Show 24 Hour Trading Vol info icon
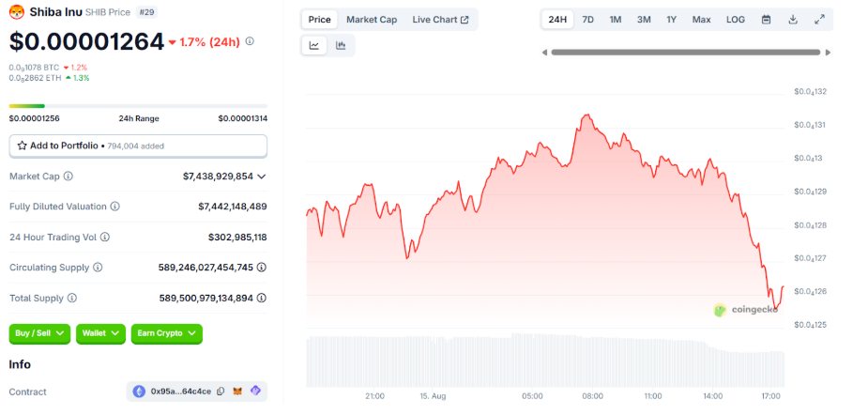This screenshot has height=415, width=868. 104,238
